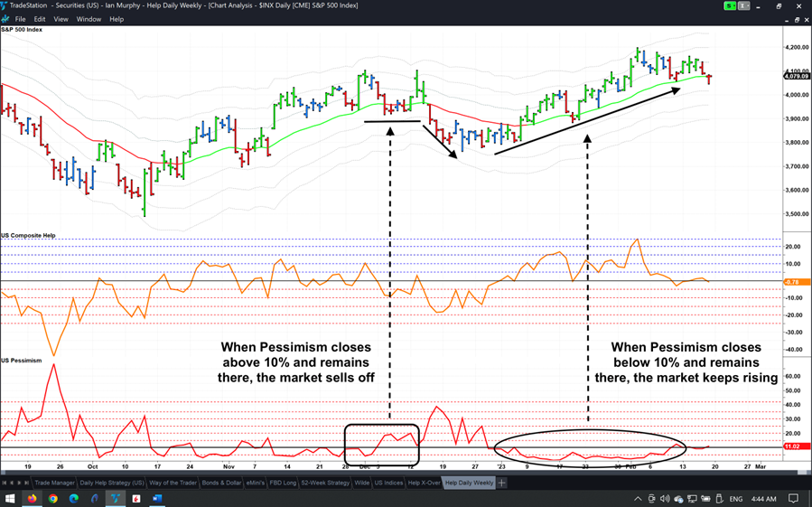Image resolution: width=812 pixels, height=507 pixels.
Task: Launch Google Chrome from the taskbar
Action: click(x=53, y=498)
